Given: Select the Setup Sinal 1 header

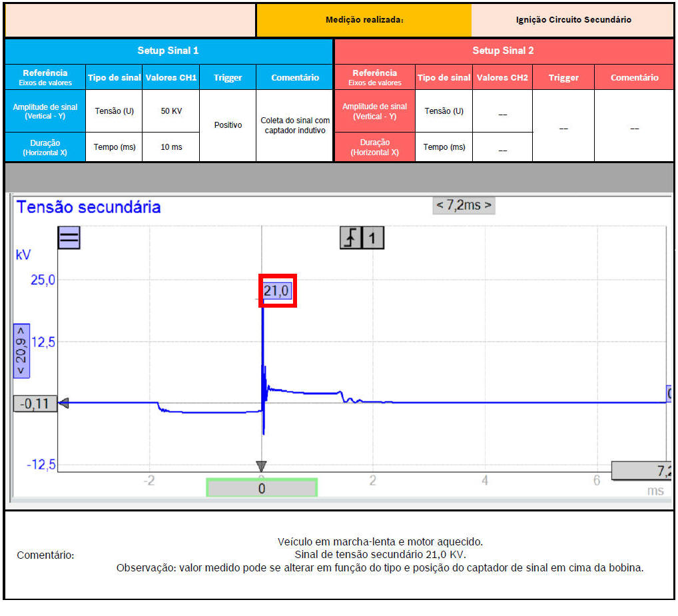Looking at the screenshot, I should [168, 51].
